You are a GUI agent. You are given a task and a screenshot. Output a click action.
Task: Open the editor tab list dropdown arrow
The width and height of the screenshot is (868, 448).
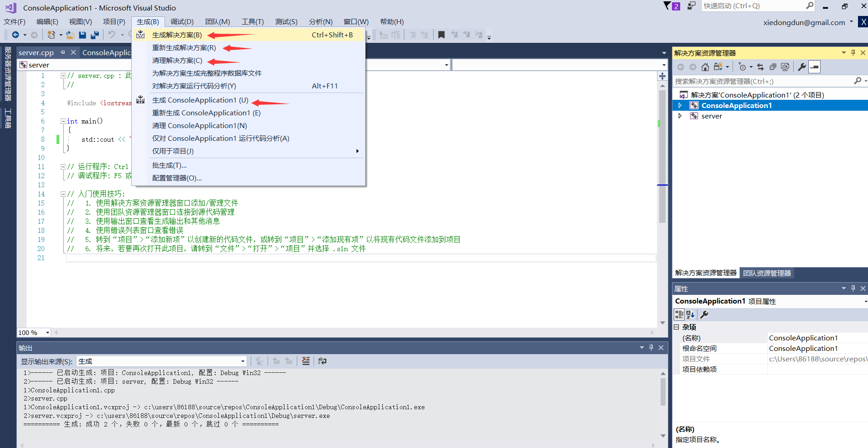664,53
